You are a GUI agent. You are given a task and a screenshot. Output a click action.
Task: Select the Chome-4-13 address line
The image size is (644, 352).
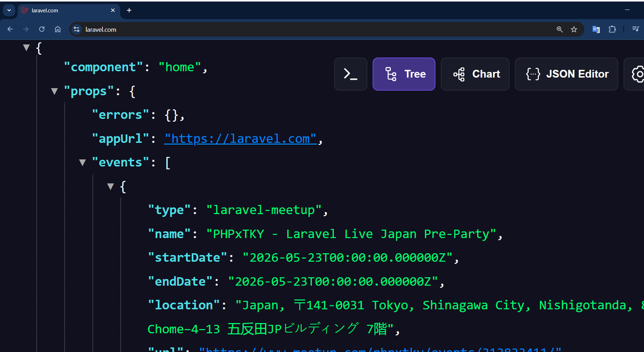point(270,328)
